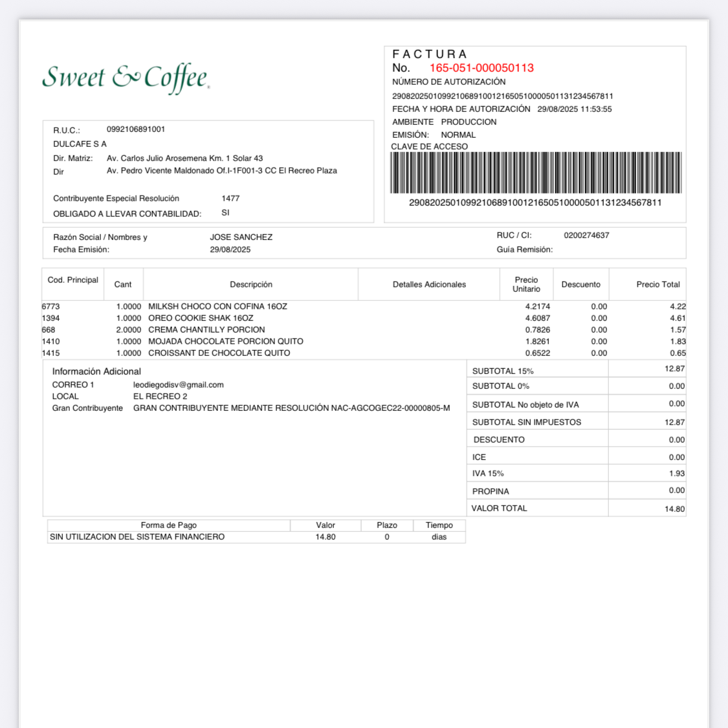Viewport: 728px width, 728px height.
Task: Select the item MOJADA CHOCOLATE PORCION QUITO
Action: coord(226,341)
